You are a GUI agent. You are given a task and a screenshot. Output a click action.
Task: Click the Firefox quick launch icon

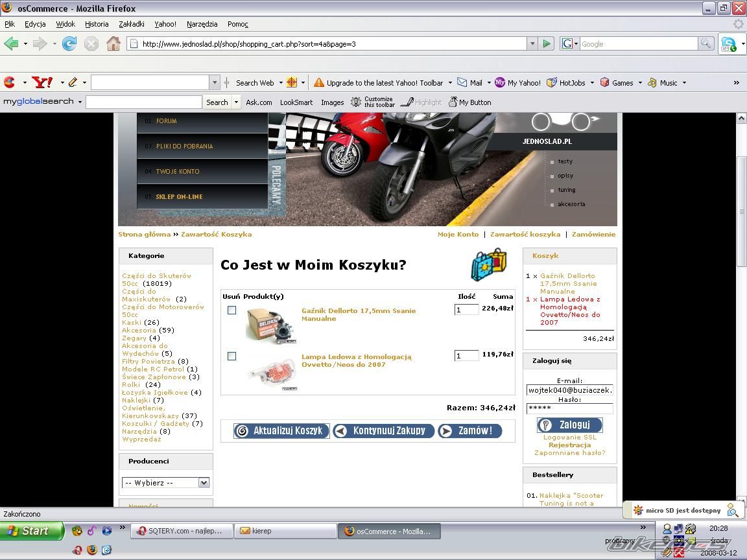(x=91, y=550)
